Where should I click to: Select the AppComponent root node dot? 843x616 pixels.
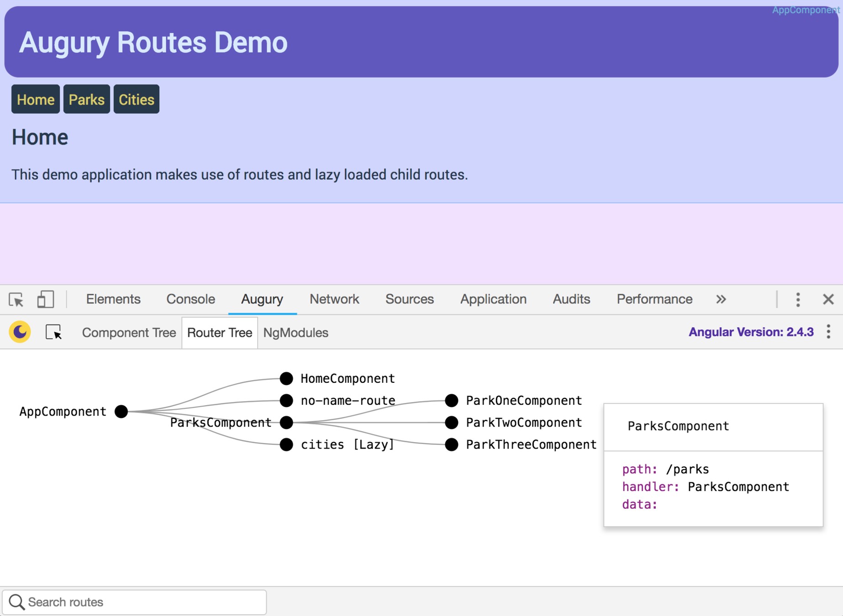pos(121,411)
